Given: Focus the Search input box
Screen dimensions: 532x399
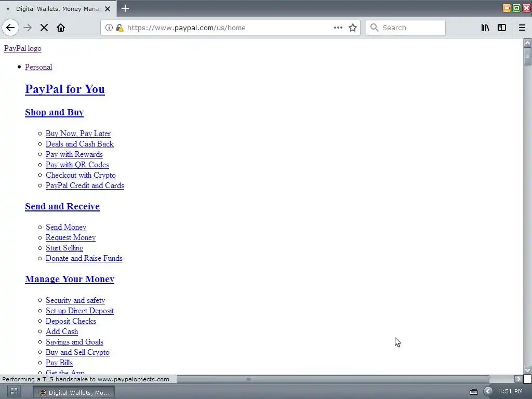Looking at the screenshot, I should tap(405, 28).
